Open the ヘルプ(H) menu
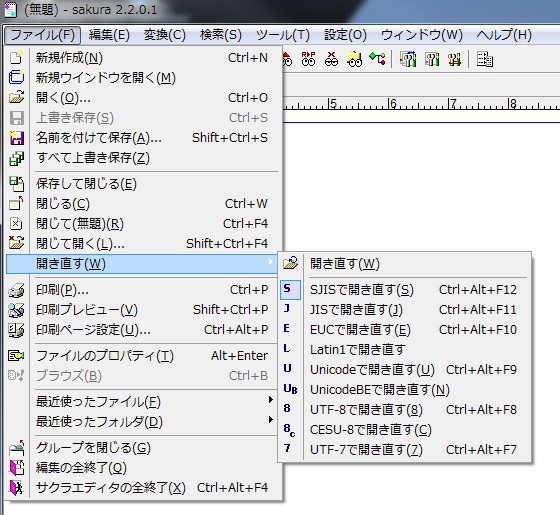 [504, 35]
